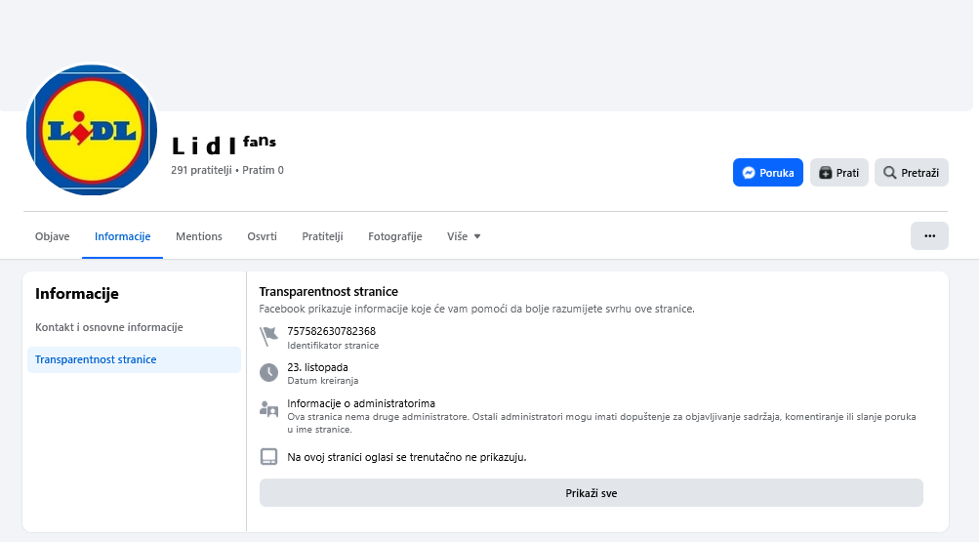The image size is (980, 542).
Task: Click the magnifier icon in Pretraži button
Action: 890,173
